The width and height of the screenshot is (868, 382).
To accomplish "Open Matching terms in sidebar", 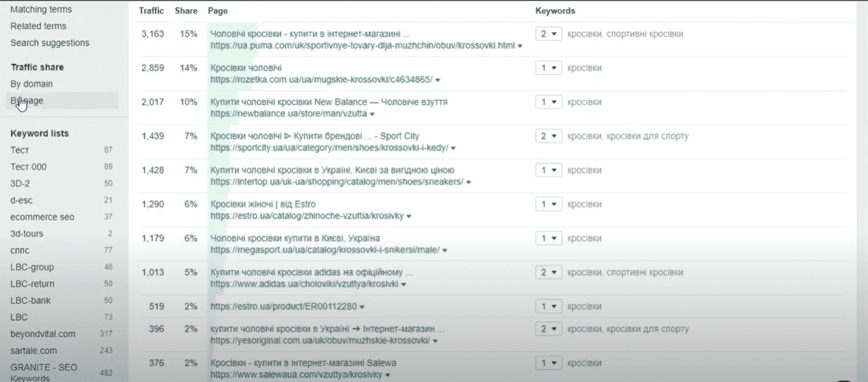I will (41, 10).
